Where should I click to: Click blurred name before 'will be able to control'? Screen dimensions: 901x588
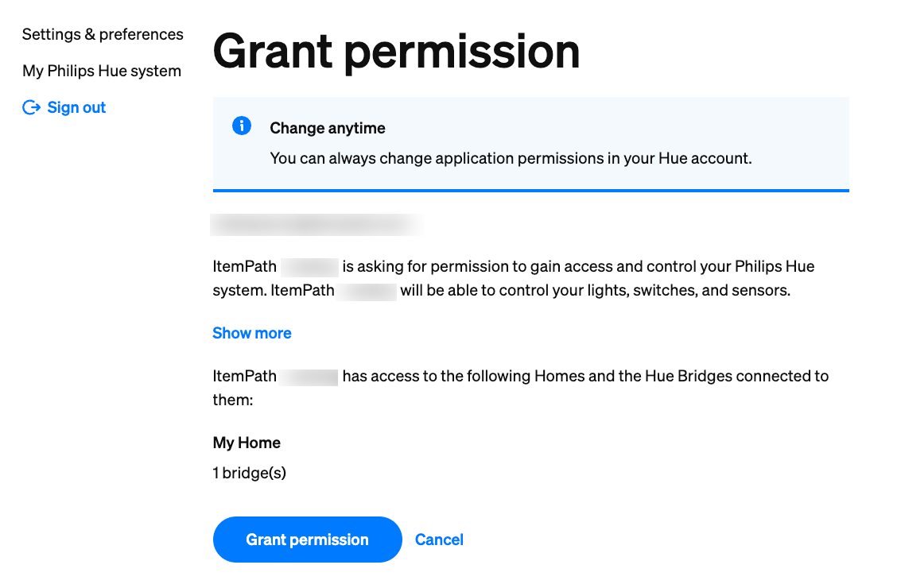coord(367,290)
